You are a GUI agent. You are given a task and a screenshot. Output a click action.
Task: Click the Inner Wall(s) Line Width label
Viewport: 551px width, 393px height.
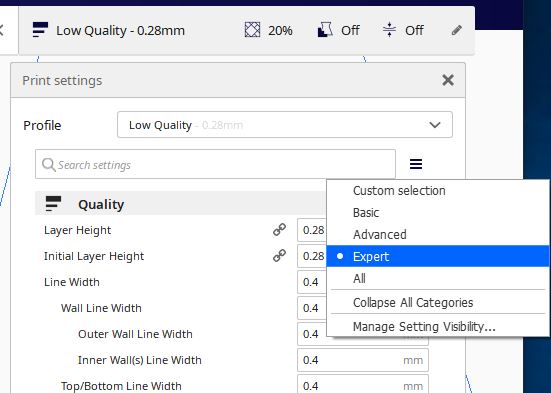(140, 360)
